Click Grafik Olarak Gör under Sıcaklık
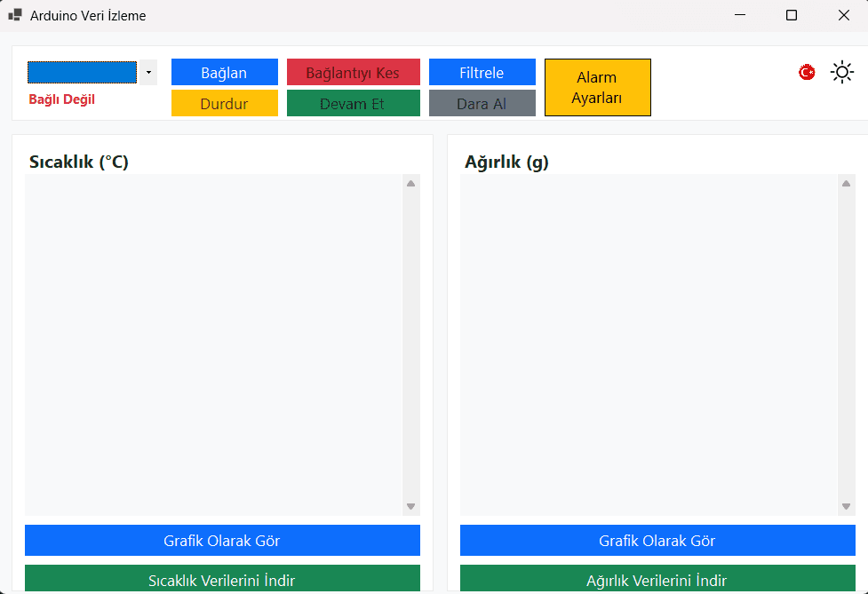 coord(222,540)
